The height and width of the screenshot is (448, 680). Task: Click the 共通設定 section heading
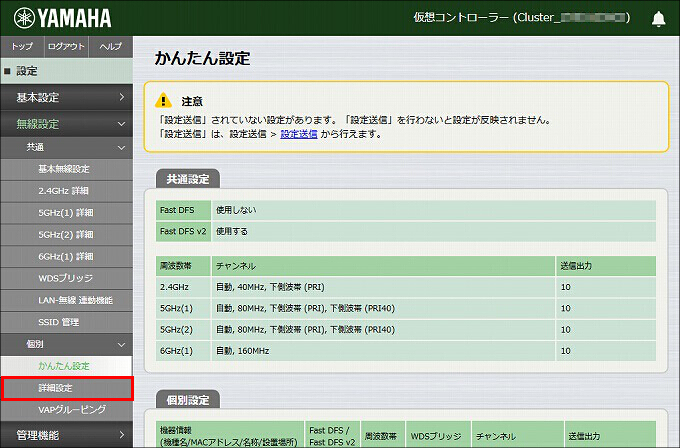tap(188, 179)
